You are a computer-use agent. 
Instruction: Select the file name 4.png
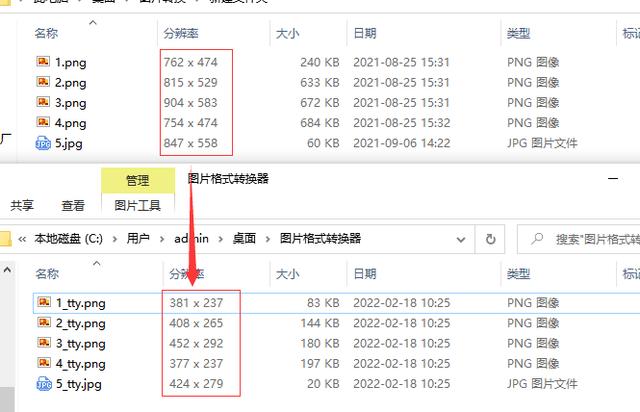(71, 123)
